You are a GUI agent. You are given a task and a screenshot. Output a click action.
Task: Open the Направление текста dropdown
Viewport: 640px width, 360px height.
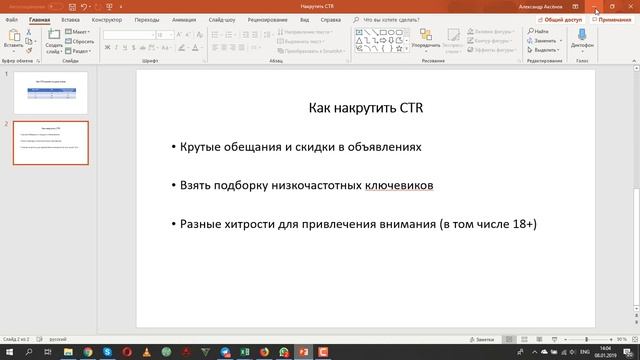[x=305, y=32]
